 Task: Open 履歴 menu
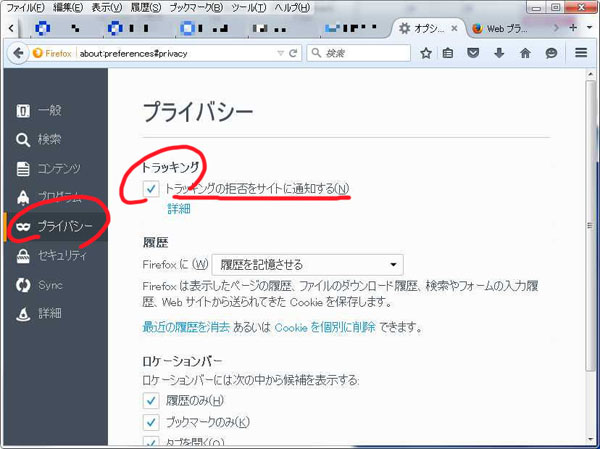click(145, 8)
